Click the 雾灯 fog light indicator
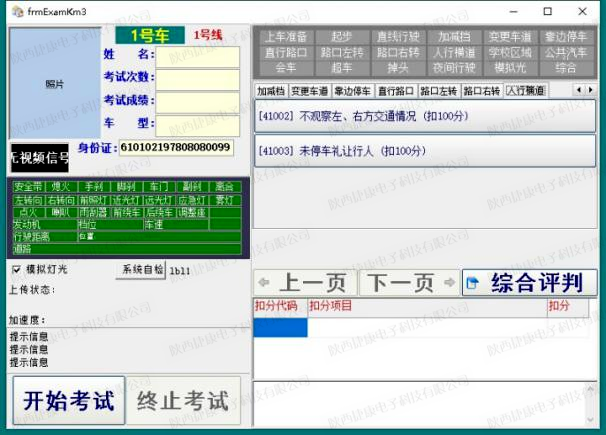606x435 pixels. tap(224, 200)
